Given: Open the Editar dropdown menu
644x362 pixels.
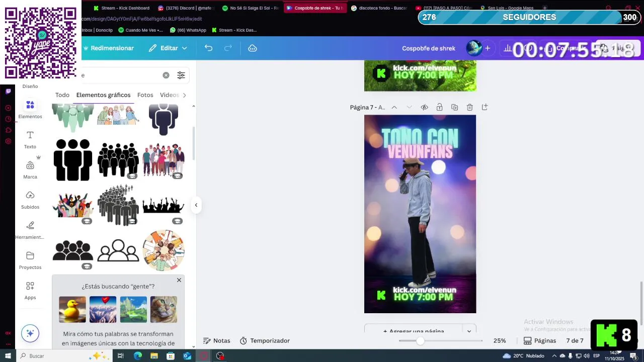Looking at the screenshot, I should 168,48.
